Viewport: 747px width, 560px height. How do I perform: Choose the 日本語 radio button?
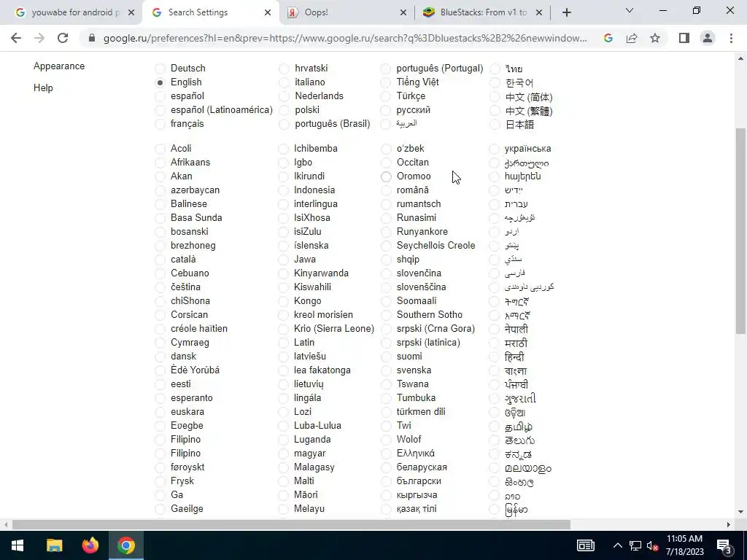pyautogui.click(x=495, y=125)
